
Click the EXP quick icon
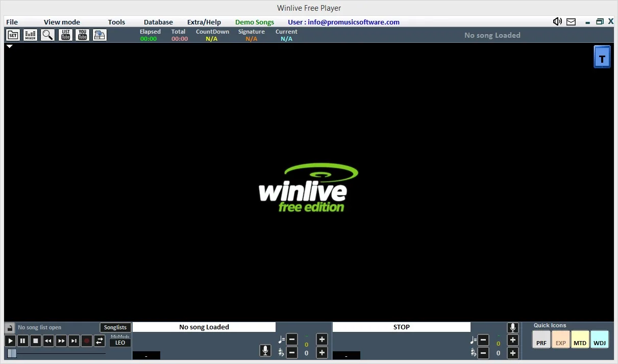click(561, 340)
